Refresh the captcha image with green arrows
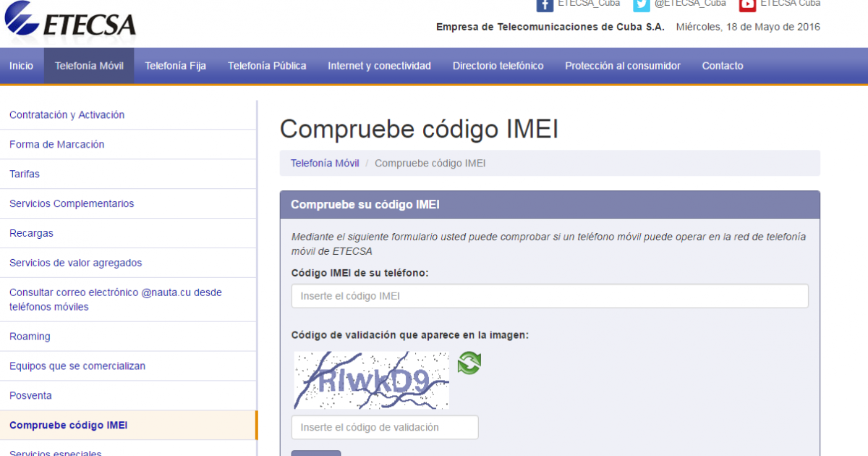This screenshot has width=868, height=456. (x=469, y=363)
